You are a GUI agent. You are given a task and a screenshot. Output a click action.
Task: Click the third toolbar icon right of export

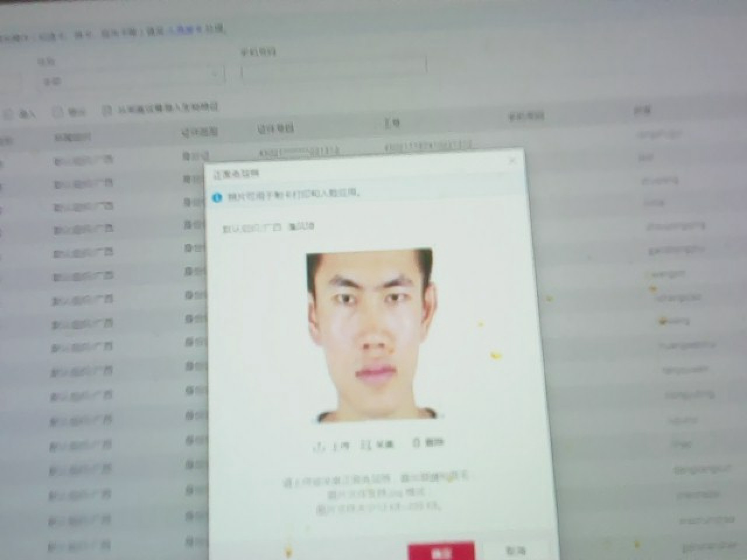point(107,110)
